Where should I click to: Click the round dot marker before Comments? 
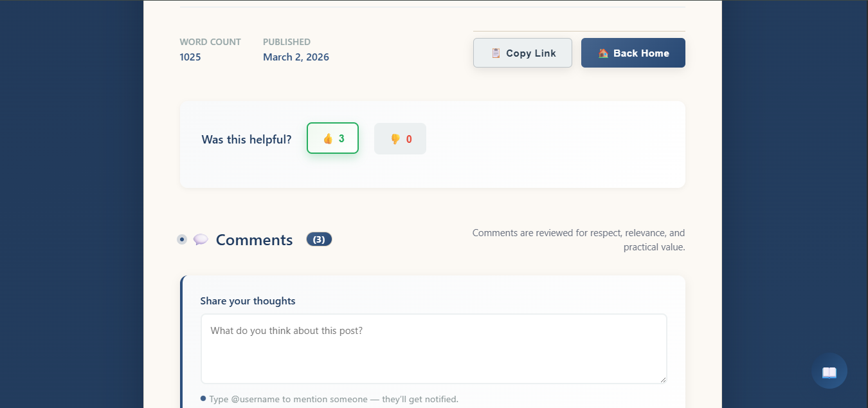tap(182, 239)
